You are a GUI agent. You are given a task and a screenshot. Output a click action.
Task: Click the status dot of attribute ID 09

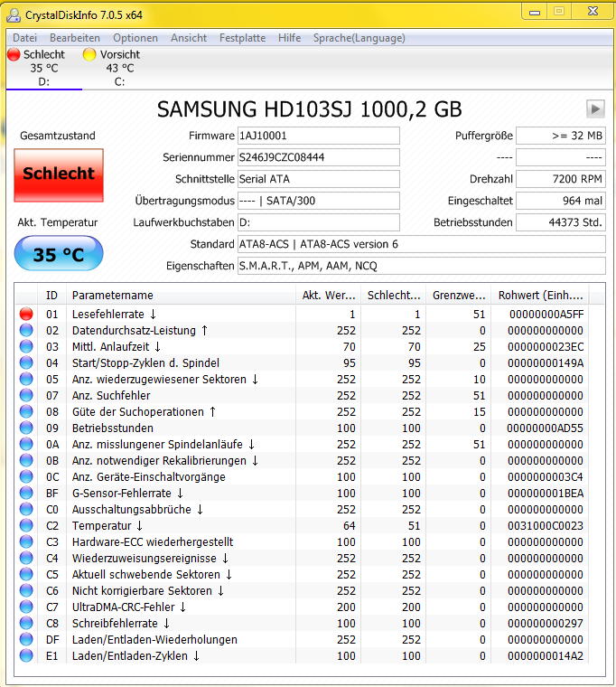pyautogui.click(x=26, y=428)
